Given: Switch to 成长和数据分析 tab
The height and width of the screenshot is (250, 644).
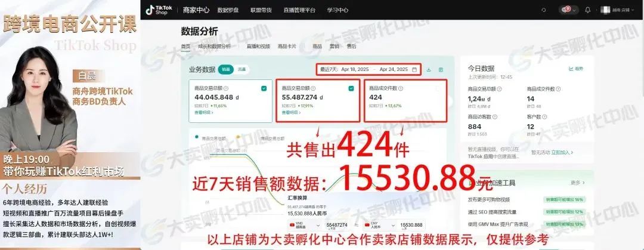Looking at the screenshot, I should pos(215,47).
